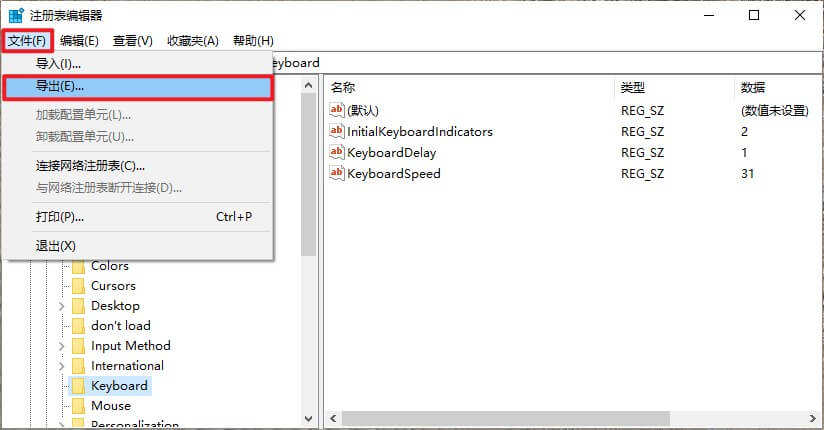
Task: Click the Cursors folder icon in tree
Action: 78,286
